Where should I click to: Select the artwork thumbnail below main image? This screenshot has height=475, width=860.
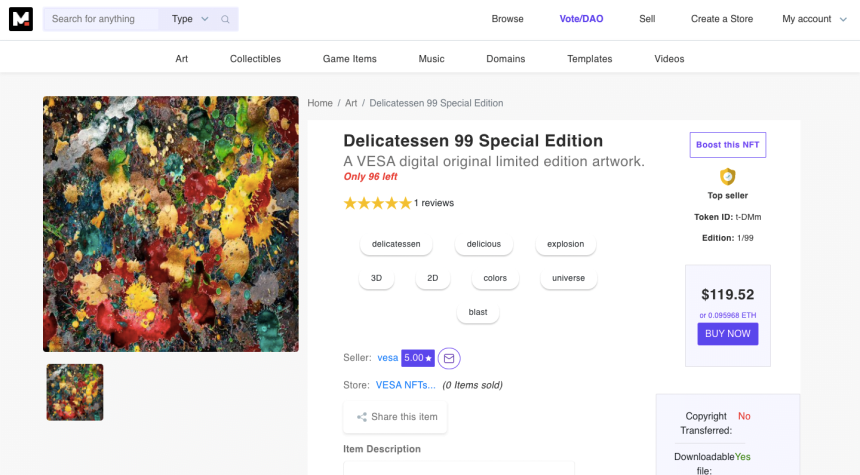tap(75, 392)
